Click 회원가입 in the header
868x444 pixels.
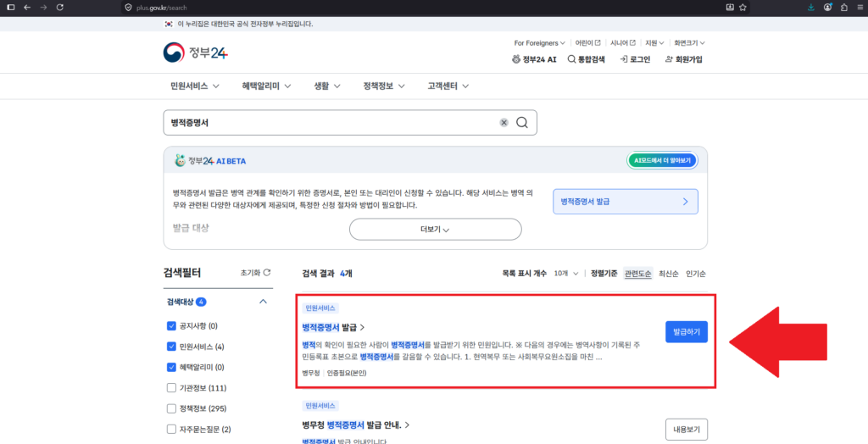(684, 59)
